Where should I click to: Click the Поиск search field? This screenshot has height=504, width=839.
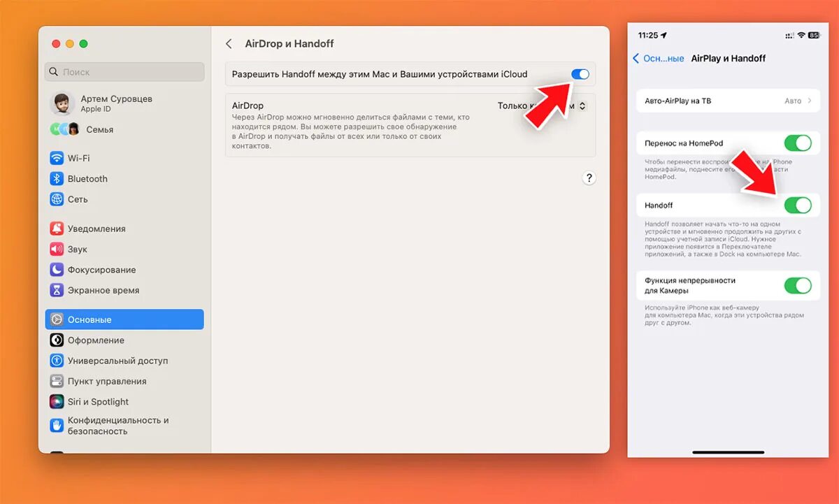point(124,72)
